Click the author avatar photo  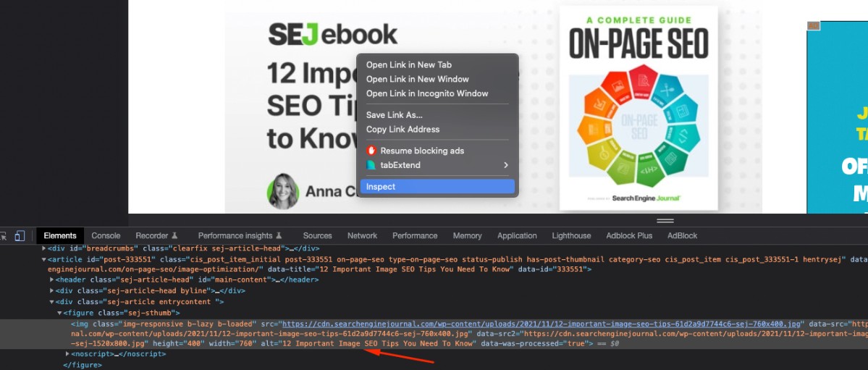(x=283, y=192)
